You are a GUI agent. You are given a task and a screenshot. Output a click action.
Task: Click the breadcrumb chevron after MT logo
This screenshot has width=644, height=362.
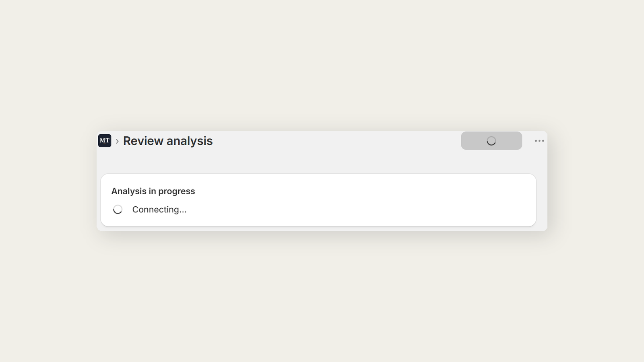(x=117, y=141)
